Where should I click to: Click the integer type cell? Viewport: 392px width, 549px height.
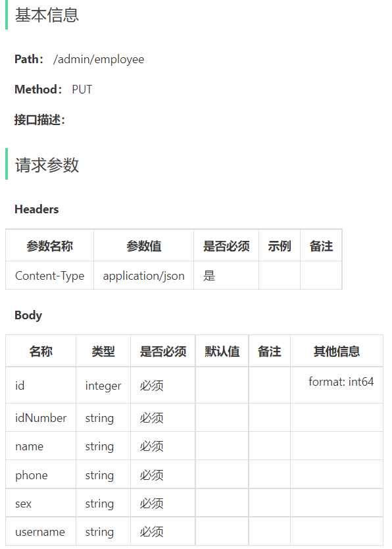103,386
